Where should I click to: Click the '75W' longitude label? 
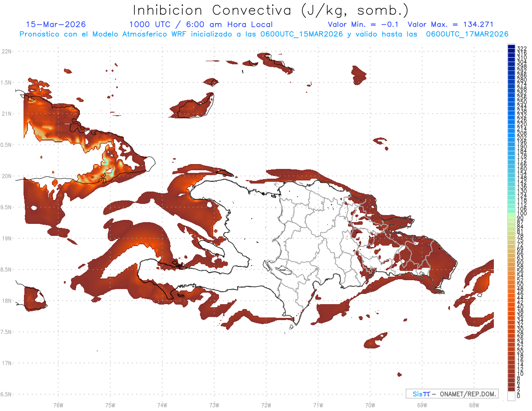point(110,405)
